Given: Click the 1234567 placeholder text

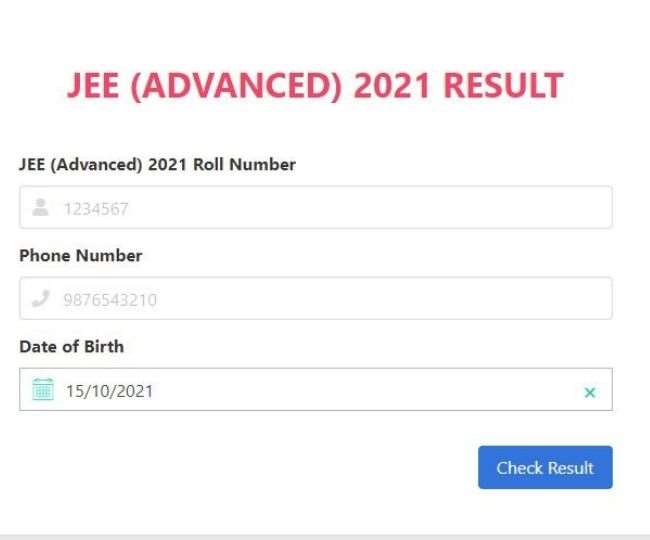Looking at the screenshot, I should click(96, 209).
